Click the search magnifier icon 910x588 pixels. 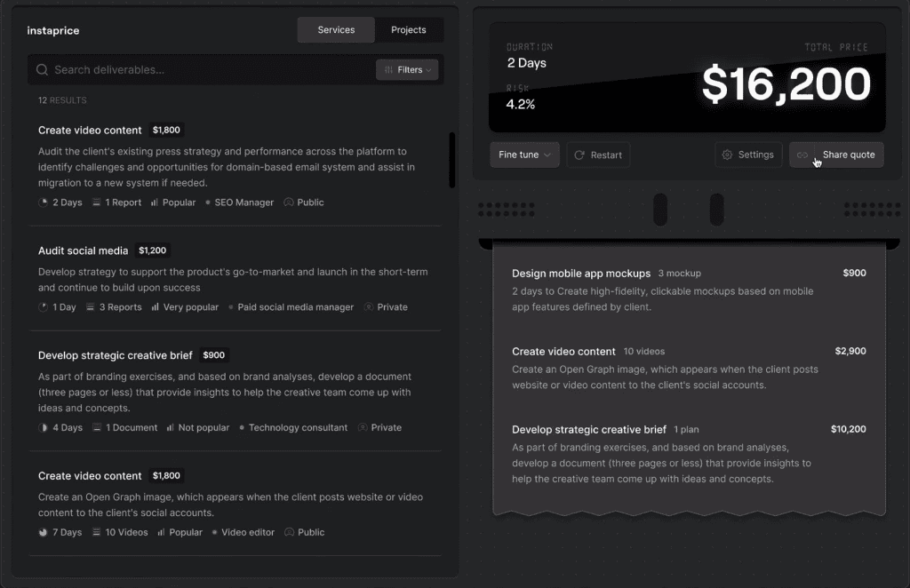coord(42,70)
